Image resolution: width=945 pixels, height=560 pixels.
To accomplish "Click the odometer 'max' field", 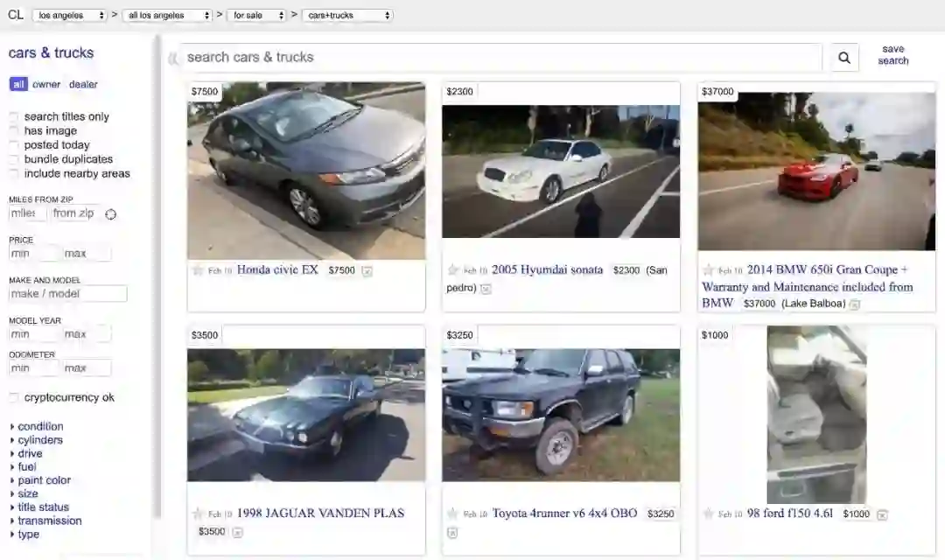I will pyautogui.click(x=87, y=367).
